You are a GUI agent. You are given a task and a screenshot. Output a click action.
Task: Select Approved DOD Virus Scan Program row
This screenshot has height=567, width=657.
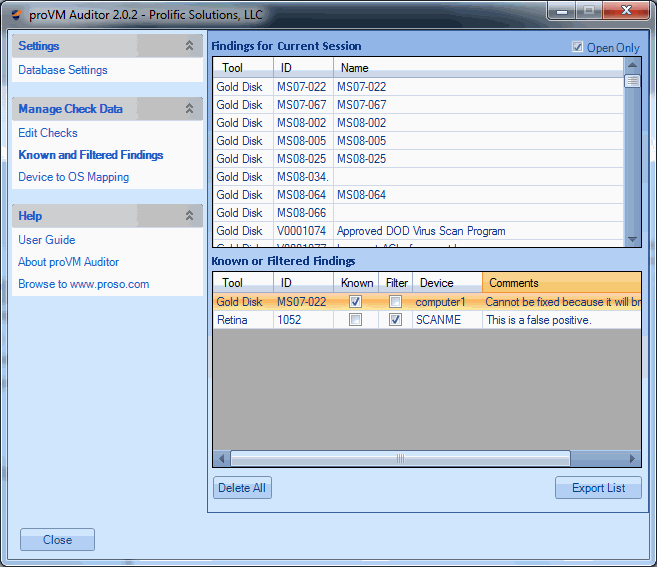(x=418, y=231)
